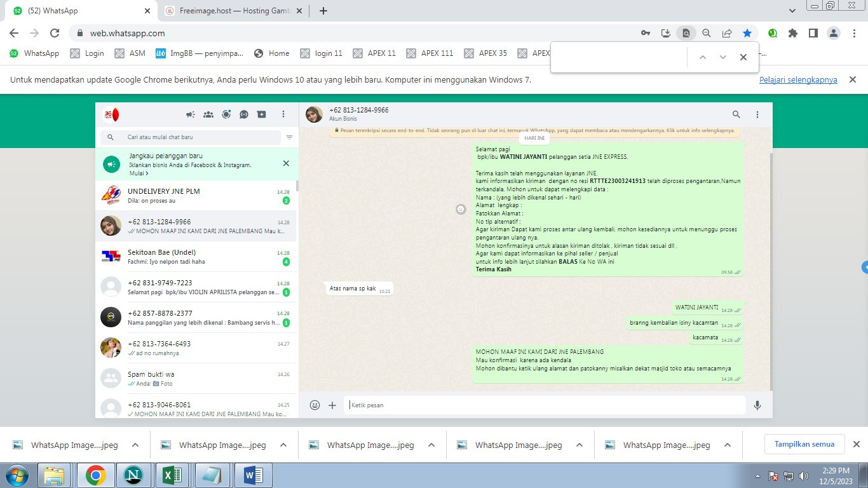Viewport: 868px width, 488px height.
Task: Click the 'WATINI JAYANTI' sent message bubble
Action: coord(707,308)
